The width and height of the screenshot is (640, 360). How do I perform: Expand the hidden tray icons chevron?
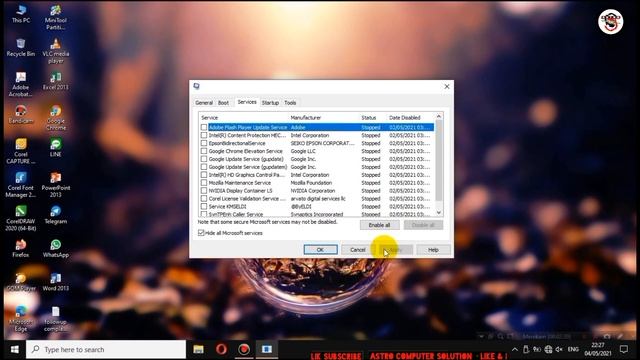[515, 349]
